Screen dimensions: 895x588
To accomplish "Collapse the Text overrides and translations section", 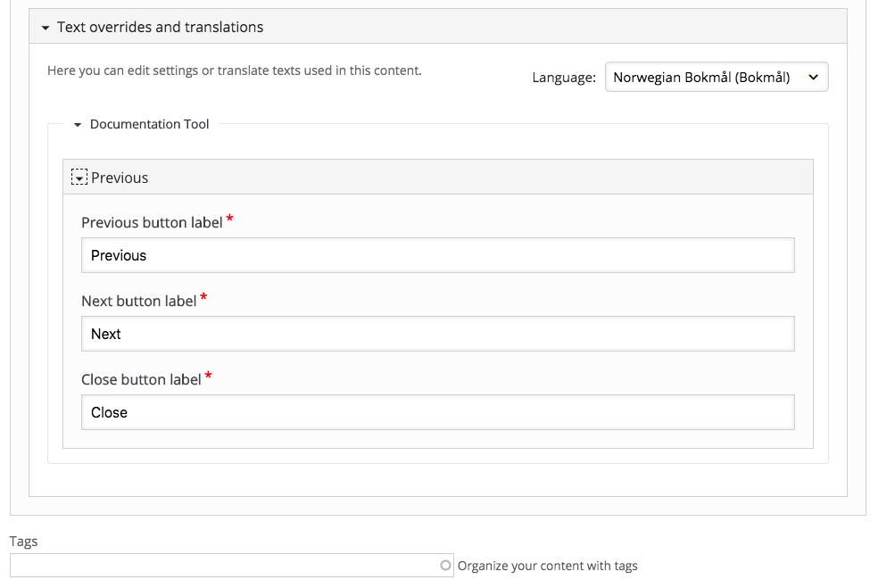I will point(438,27).
